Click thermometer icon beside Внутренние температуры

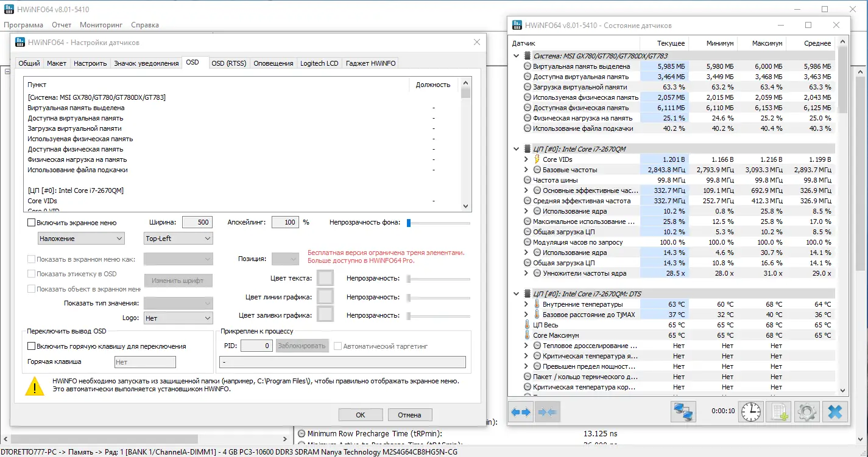[x=537, y=304]
